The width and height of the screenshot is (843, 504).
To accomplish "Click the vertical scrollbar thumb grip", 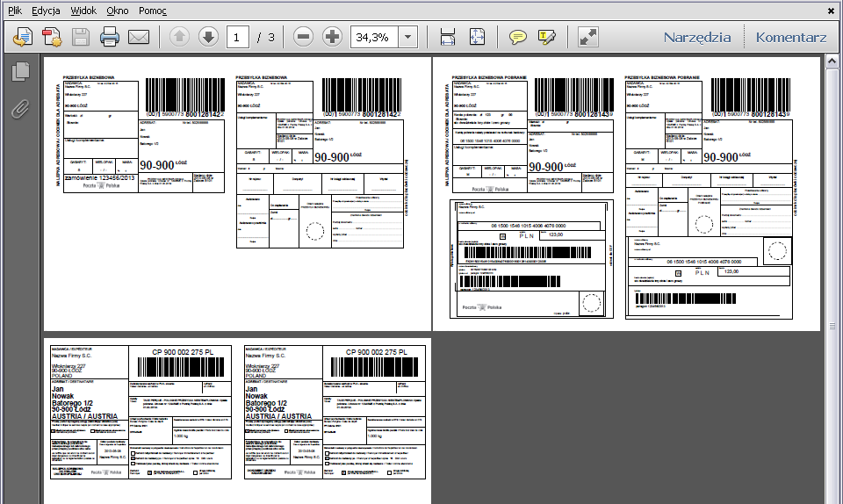I will (832, 326).
